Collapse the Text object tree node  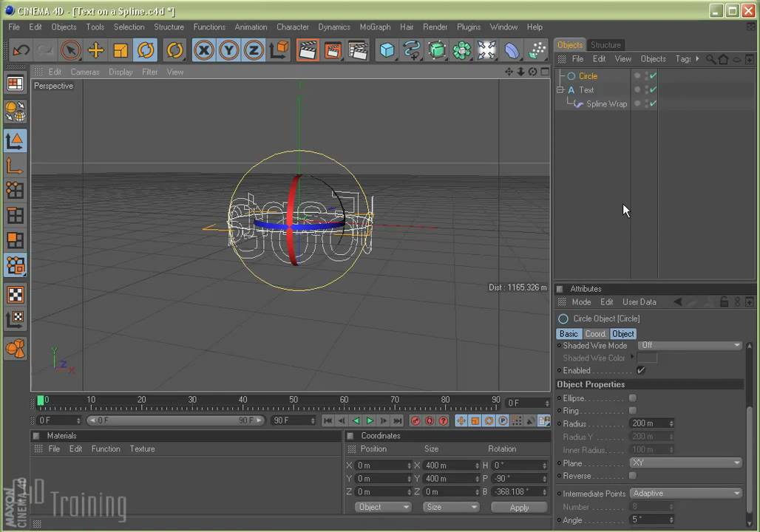(x=560, y=90)
